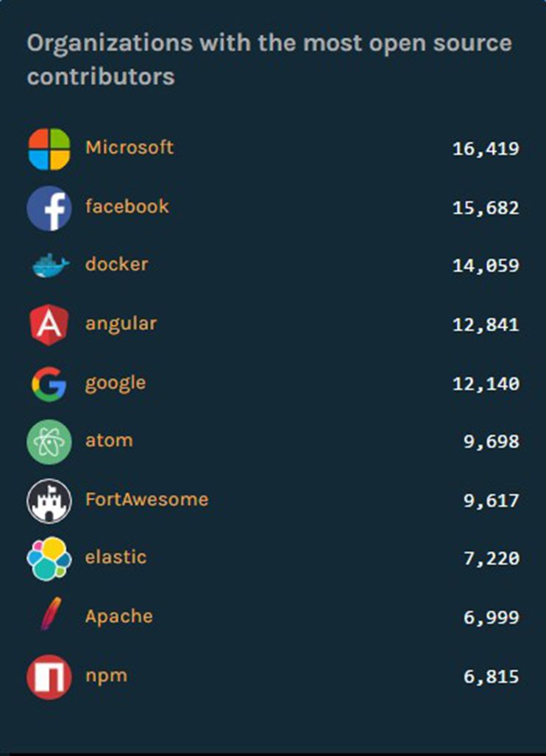Click the facebook round logo icon
Viewport: 546px width, 756px height.
point(49,208)
